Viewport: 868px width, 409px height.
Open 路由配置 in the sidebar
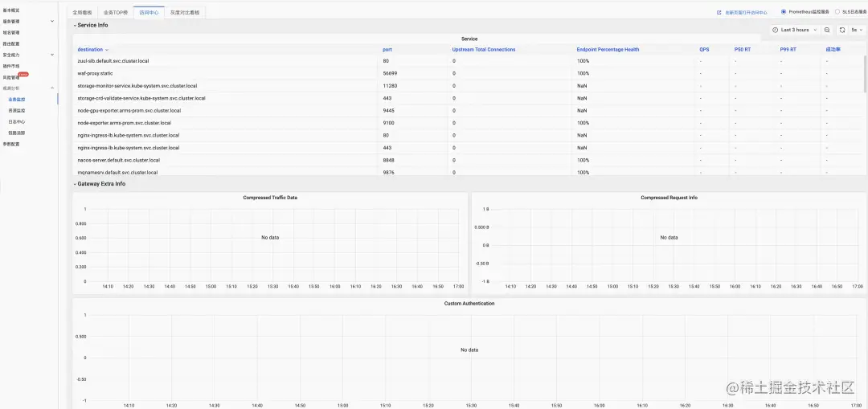coord(11,43)
